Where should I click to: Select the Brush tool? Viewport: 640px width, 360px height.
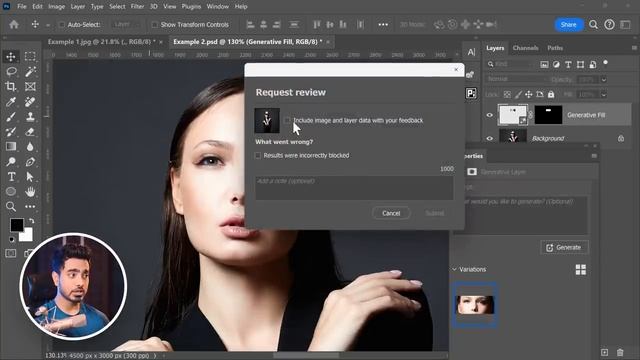coord(11,117)
